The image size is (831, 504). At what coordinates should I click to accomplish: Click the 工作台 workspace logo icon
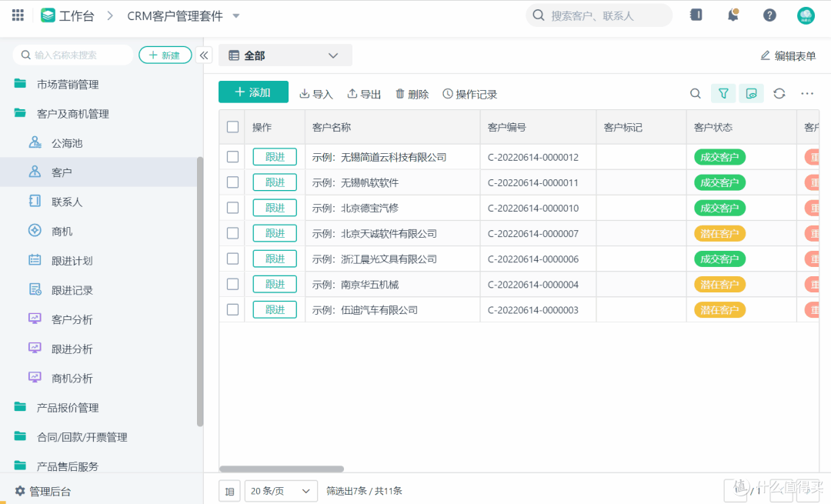tap(48, 15)
